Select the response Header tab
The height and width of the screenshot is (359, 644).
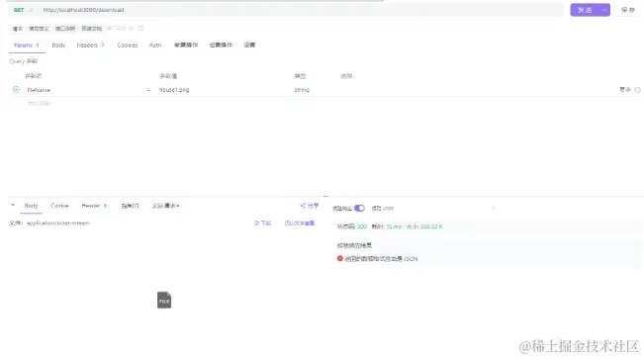coord(94,206)
